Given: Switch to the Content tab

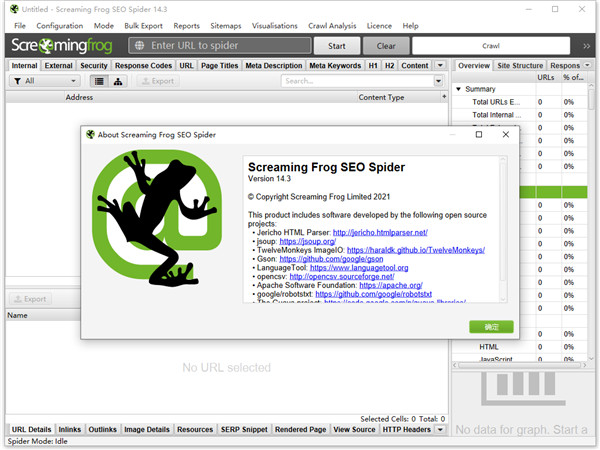Looking at the screenshot, I should coord(415,65).
